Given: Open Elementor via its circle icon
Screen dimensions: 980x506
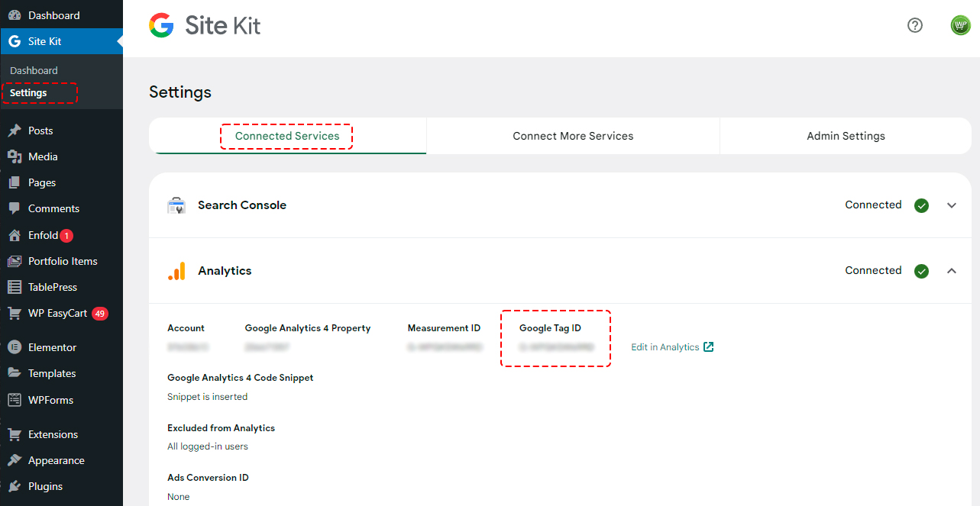Looking at the screenshot, I should (15, 347).
